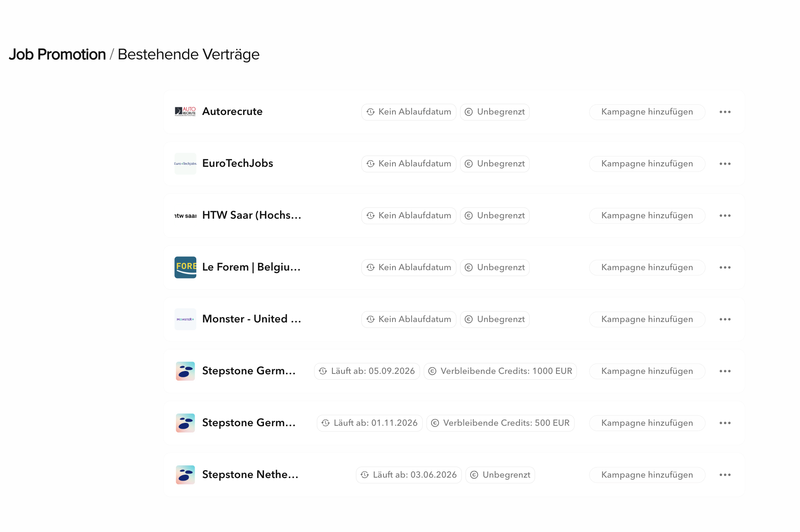Screen dimensions: 800x532
Task: Open the three-dot menu for EuroTechJobs
Action: click(725, 164)
